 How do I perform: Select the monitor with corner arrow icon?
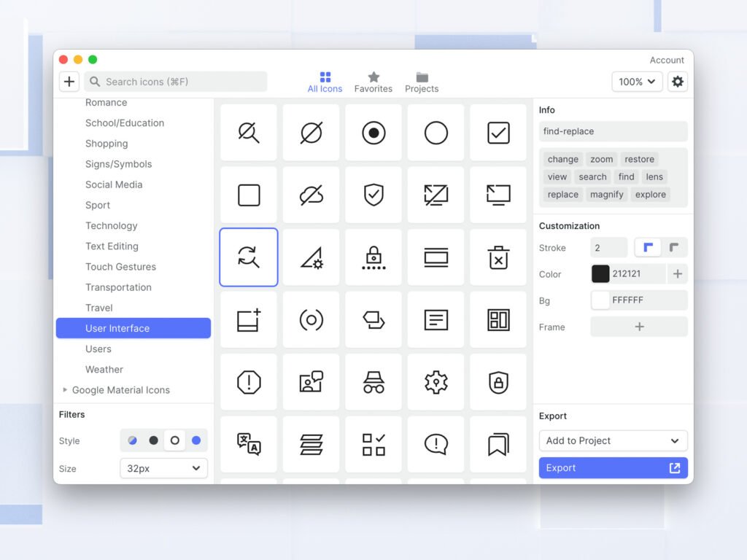(x=498, y=195)
